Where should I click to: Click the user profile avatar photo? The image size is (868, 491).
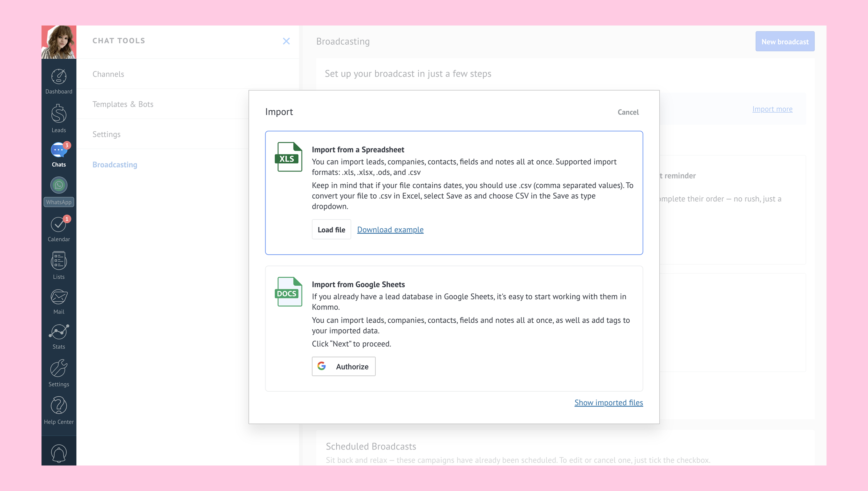(59, 42)
